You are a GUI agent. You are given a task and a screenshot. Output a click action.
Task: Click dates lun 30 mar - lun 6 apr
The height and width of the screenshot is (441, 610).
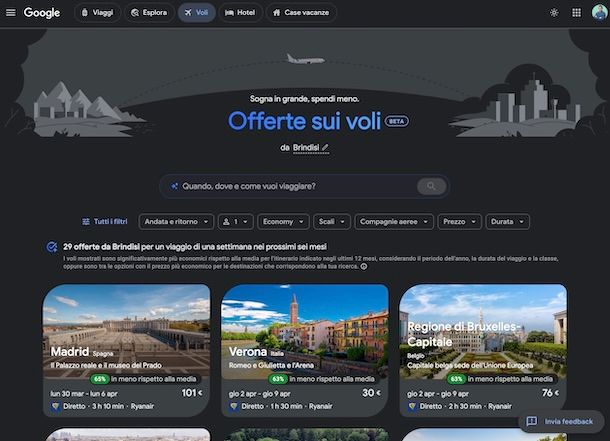pos(84,394)
